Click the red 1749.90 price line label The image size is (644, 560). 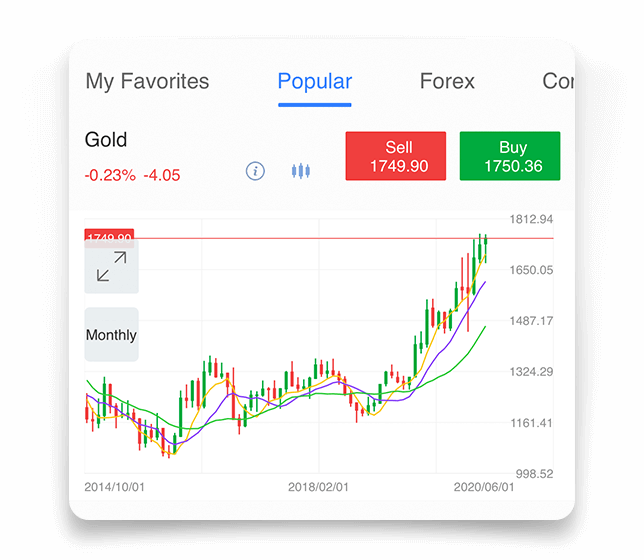click(x=108, y=238)
